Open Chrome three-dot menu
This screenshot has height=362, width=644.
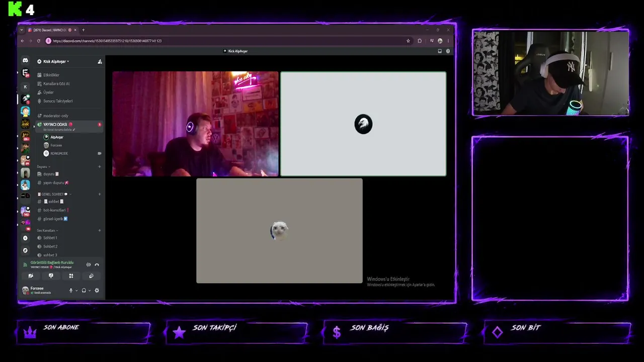click(448, 41)
